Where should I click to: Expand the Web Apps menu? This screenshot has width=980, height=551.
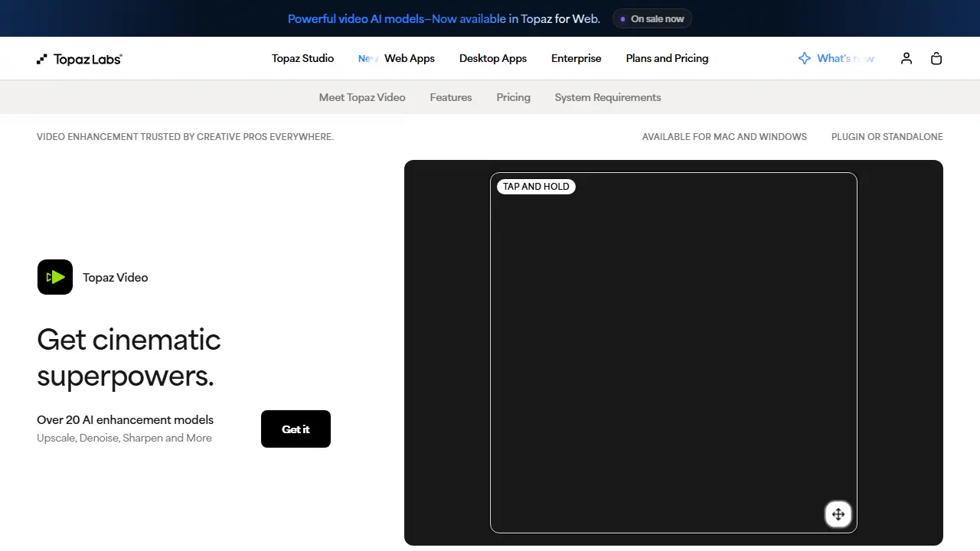[x=410, y=58]
